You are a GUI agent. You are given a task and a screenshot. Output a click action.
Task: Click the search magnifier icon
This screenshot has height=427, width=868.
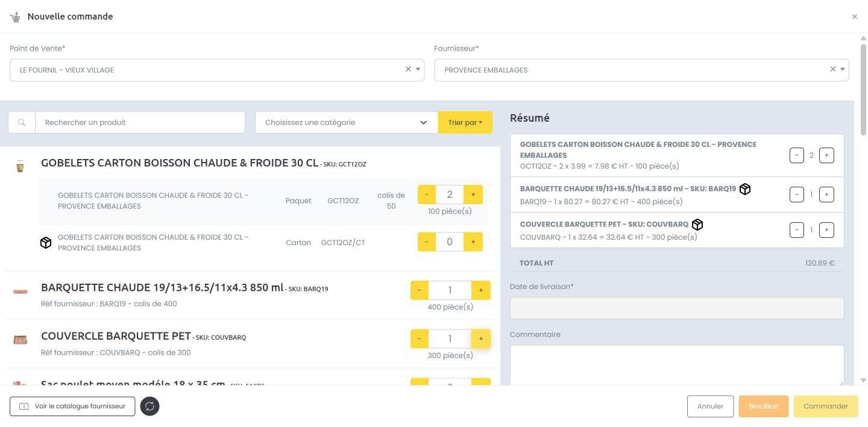click(22, 122)
